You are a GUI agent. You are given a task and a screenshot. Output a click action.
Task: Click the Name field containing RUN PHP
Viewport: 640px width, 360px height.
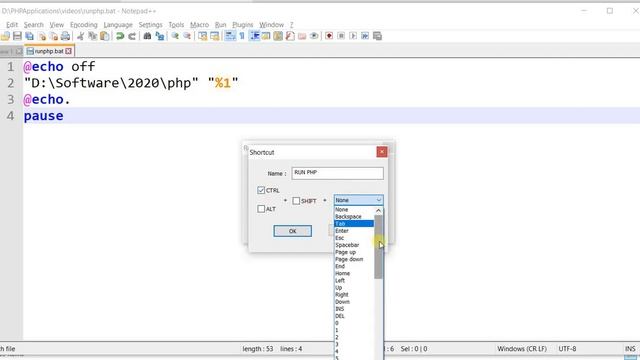click(x=338, y=173)
